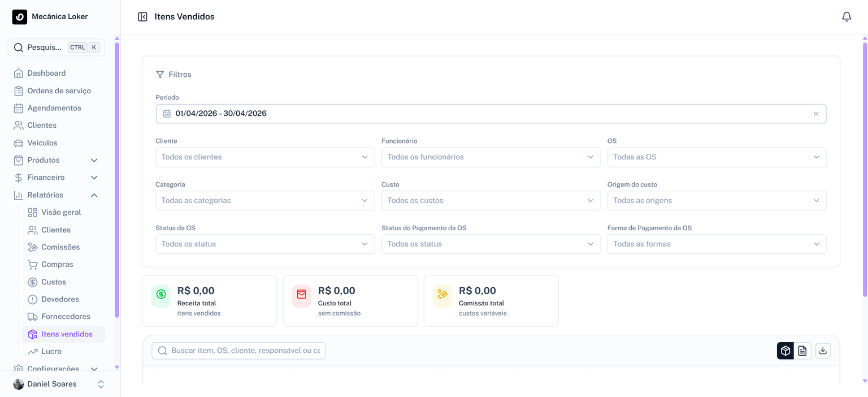Click the Compras shopping cart icon
Viewport: 868px width, 397px height.
32,264
